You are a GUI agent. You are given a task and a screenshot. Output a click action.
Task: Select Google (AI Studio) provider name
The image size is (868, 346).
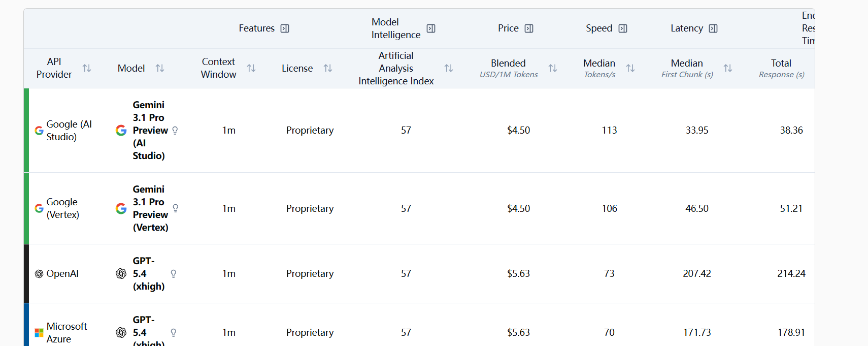69,131
